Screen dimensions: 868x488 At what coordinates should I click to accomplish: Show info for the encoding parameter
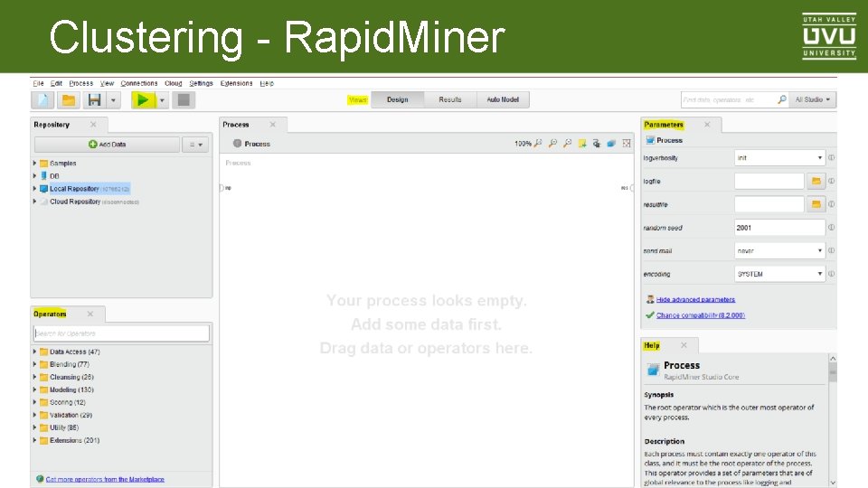tap(832, 274)
